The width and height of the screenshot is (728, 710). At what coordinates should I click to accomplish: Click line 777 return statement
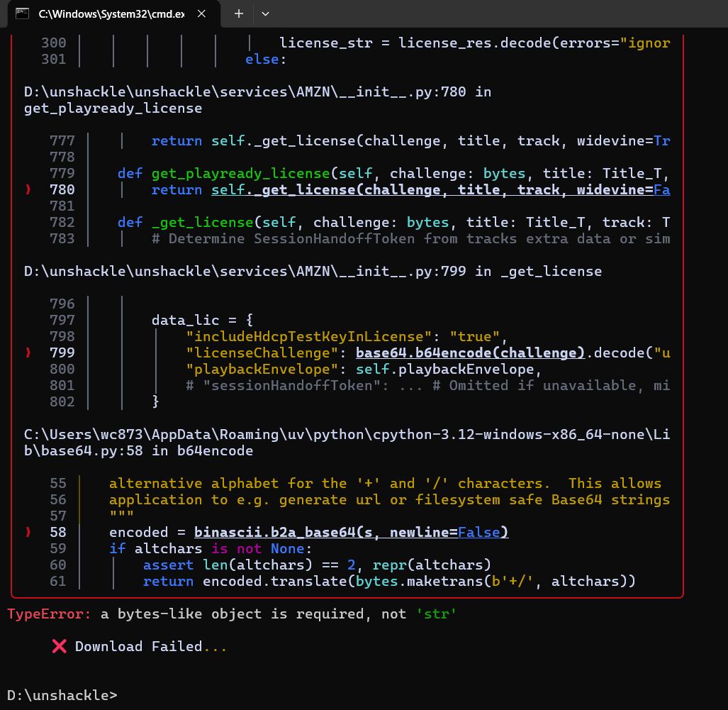coord(410,140)
